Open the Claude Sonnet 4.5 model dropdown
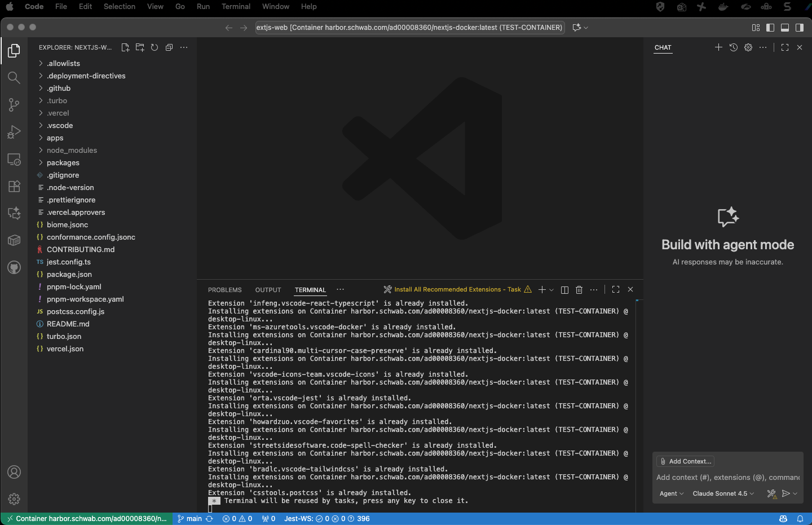 tap(722, 493)
